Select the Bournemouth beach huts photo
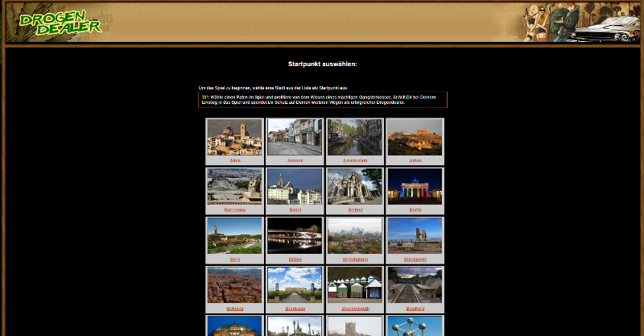The width and height of the screenshot is (644, 336). 355,285
